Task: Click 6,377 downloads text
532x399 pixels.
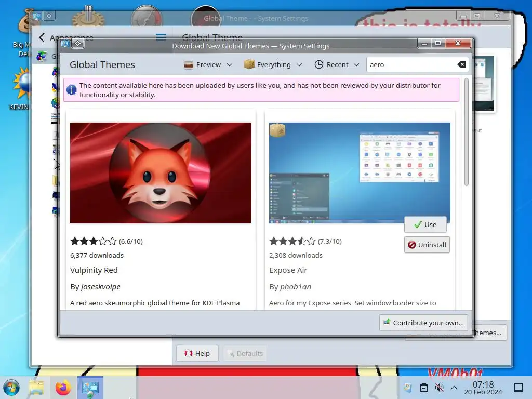Action: click(97, 255)
